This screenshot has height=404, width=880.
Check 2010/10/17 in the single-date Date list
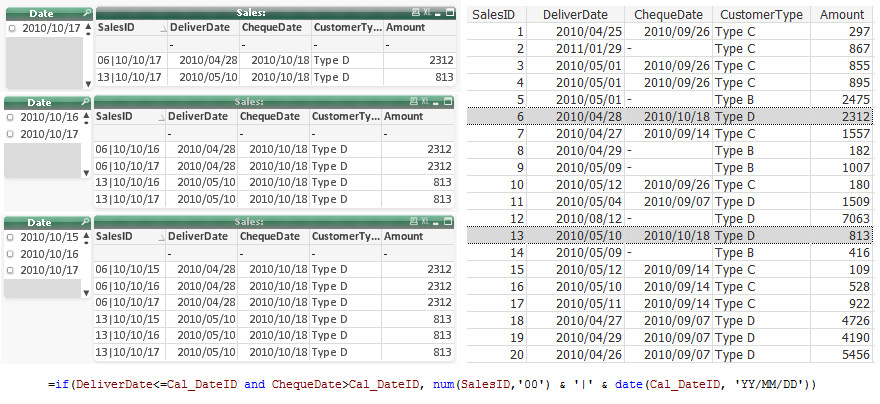[11, 28]
